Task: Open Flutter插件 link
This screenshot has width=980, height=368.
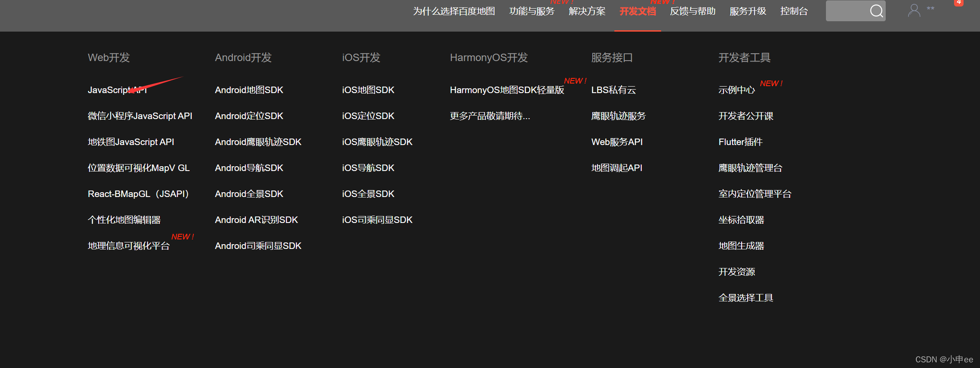Action: point(740,142)
